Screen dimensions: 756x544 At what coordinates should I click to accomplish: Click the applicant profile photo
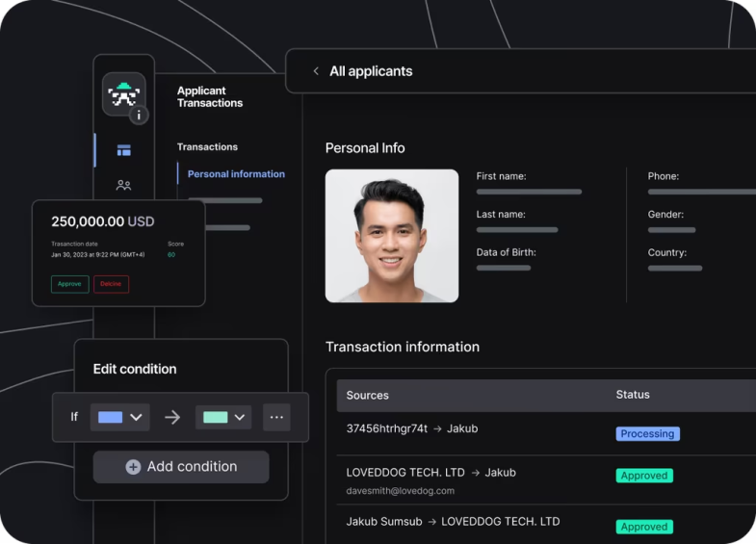[x=392, y=236]
